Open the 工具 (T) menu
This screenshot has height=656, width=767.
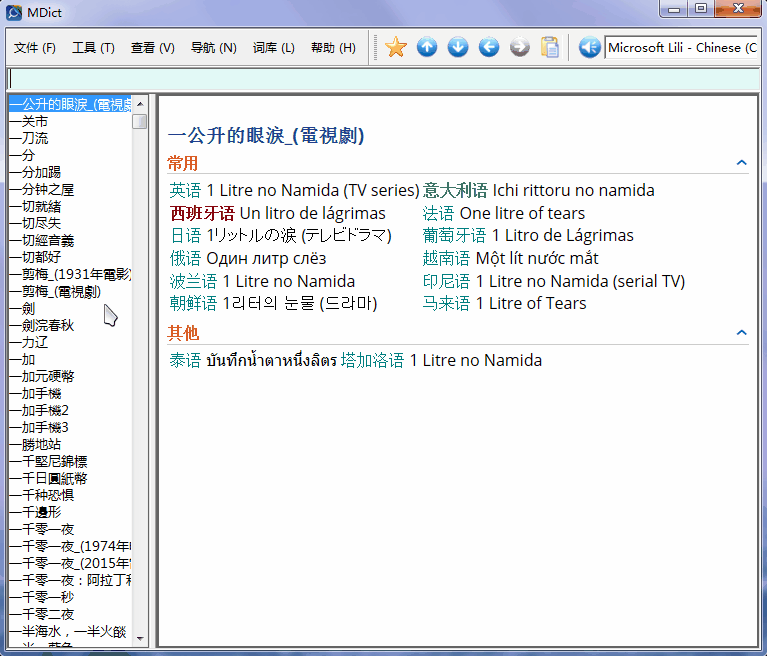93,48
